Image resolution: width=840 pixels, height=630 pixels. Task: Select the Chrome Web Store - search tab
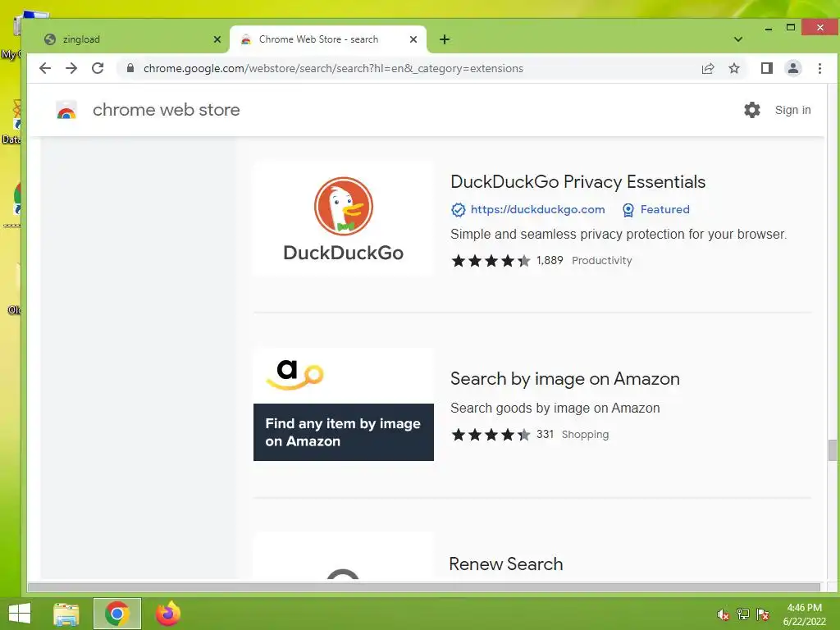tap(328, 39)
